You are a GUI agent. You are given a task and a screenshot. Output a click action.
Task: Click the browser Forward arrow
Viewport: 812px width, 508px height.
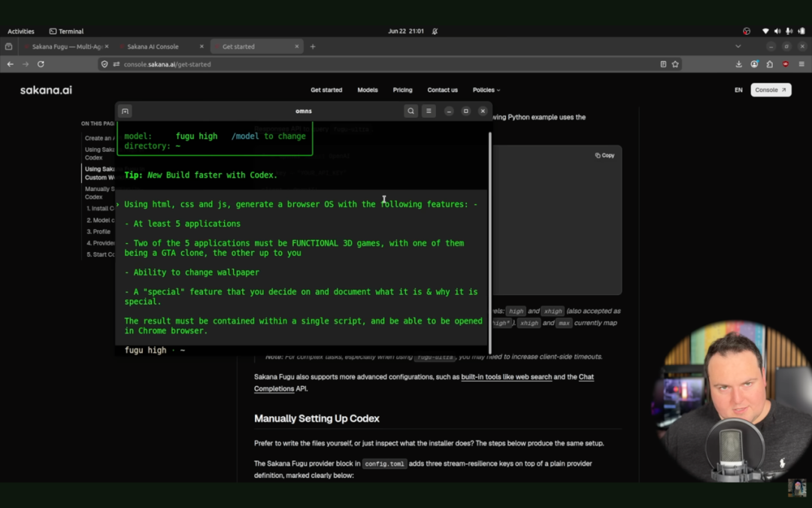click(x=26, y=64)
